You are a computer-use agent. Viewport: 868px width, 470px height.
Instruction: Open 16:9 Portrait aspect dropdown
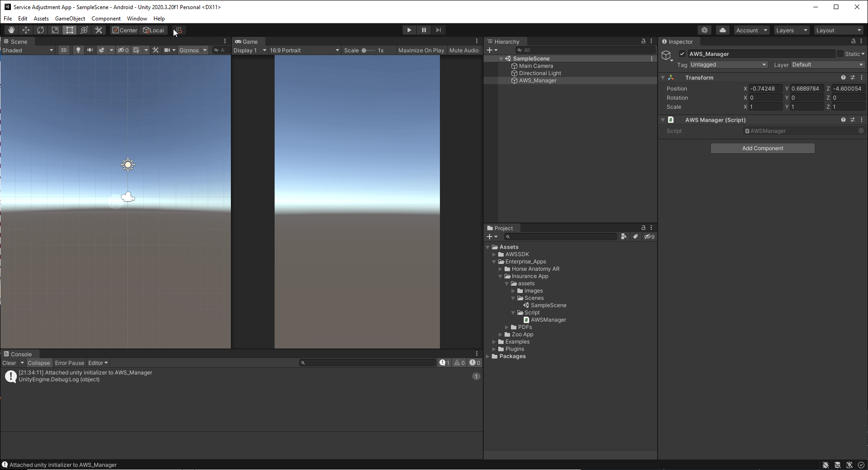(305, 50)
